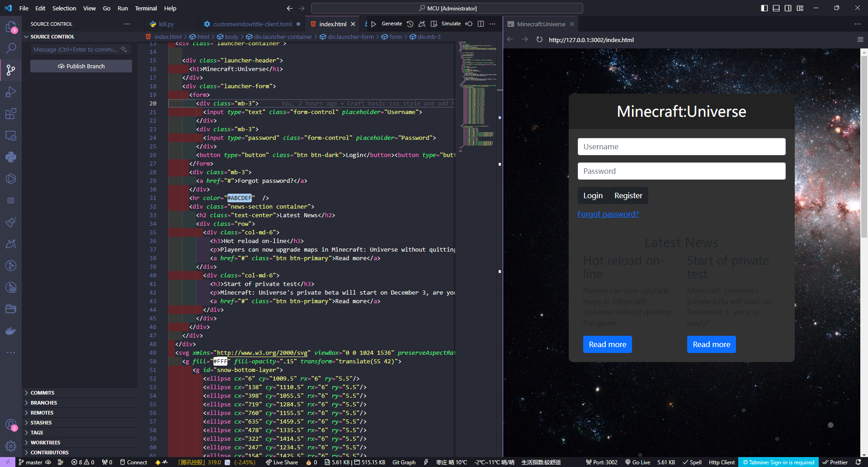
Task: Click the Register button in preview
Action: [628, 195]
